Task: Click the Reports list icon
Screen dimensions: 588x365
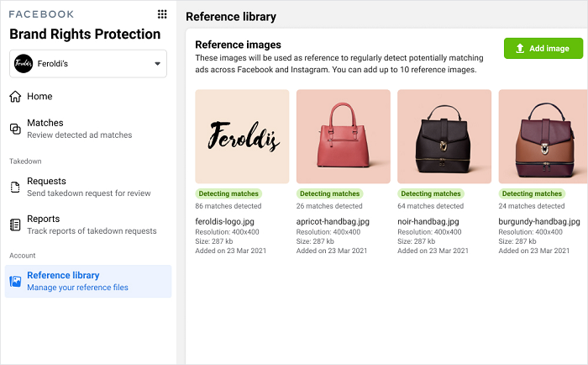Action: pos(15,225)
